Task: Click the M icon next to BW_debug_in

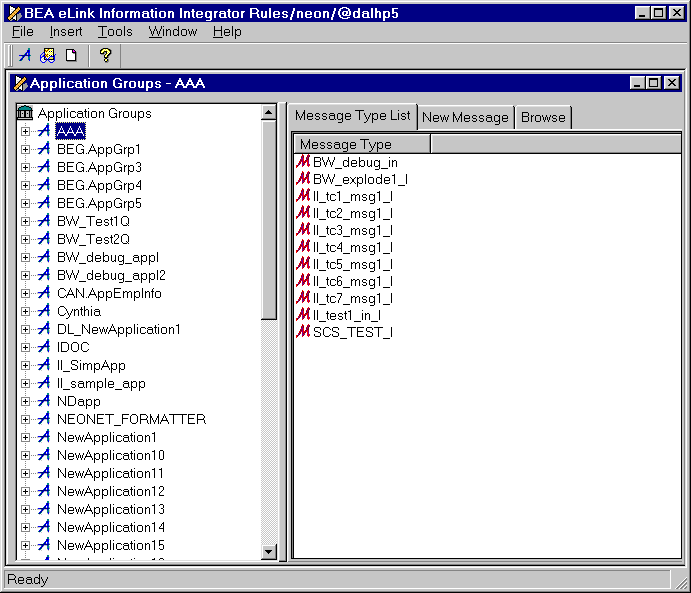Action: point(303,162)
